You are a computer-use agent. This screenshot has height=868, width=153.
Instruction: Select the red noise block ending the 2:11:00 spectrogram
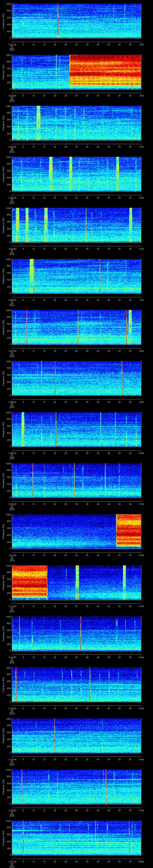click(129, 530)
